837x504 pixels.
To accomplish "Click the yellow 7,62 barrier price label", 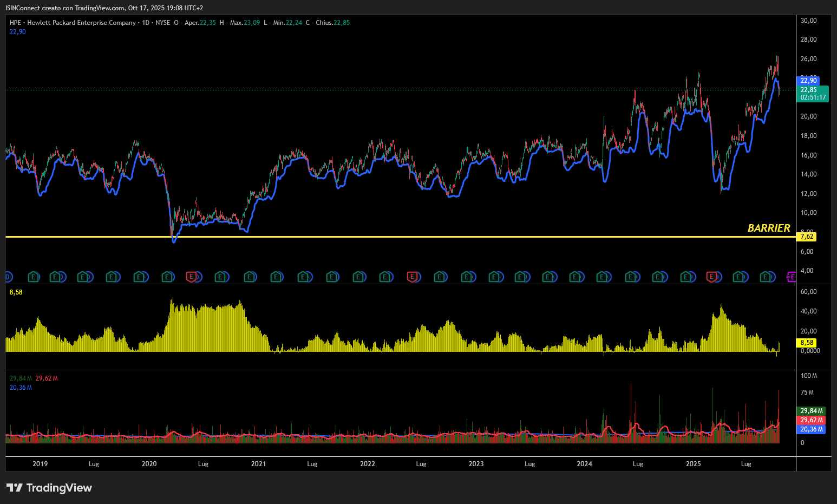I will pos(807,237).
